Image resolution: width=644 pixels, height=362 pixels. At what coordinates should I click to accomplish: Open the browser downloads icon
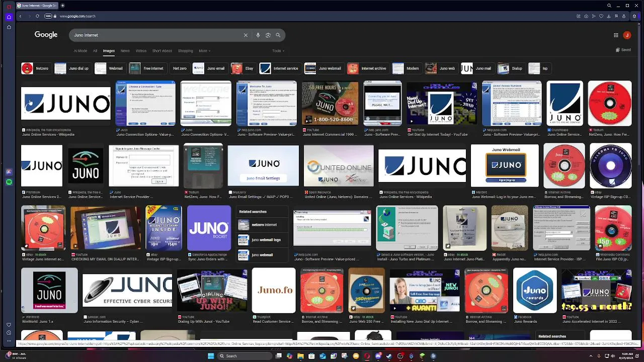pyautogui.click(x=609, y=16)
